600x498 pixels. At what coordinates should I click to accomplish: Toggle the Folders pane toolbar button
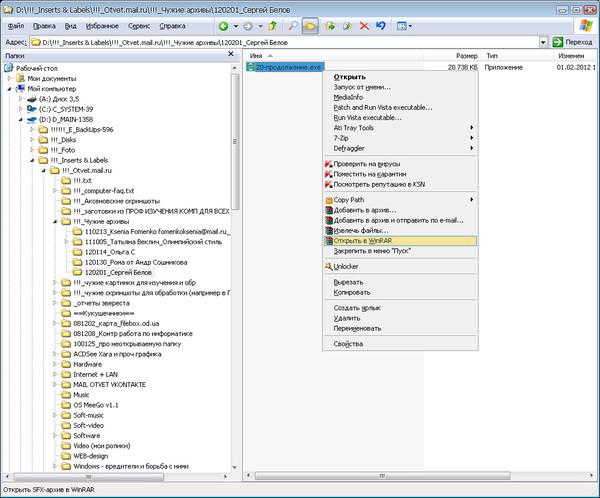[310, 26]
